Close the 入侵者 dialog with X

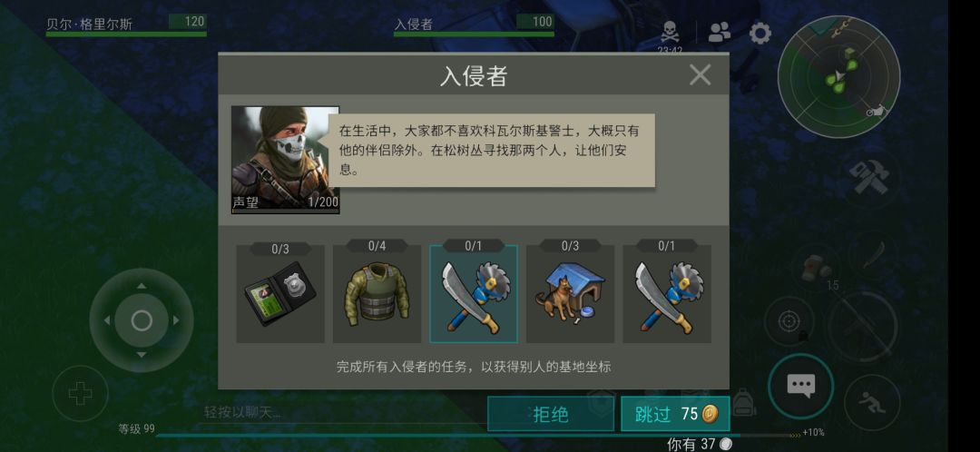coord(700,75)
